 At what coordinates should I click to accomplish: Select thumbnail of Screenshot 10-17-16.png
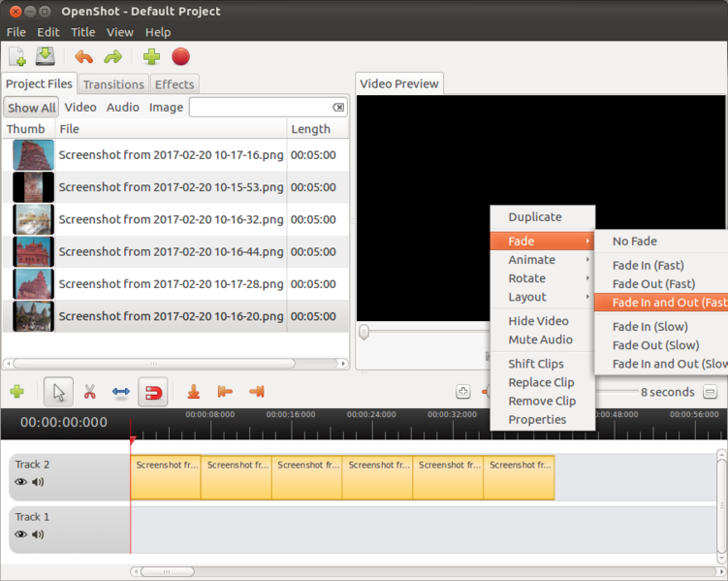pyautogui.click(x=33, y=154)
